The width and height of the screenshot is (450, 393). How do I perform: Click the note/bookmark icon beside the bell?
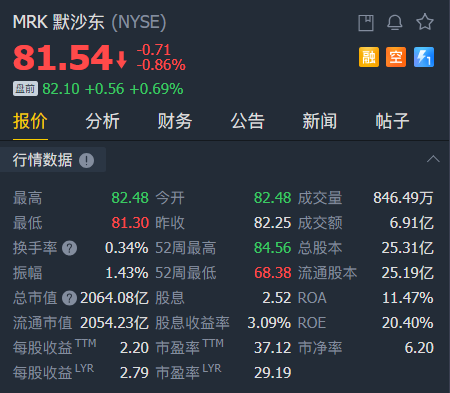[366, 23]
